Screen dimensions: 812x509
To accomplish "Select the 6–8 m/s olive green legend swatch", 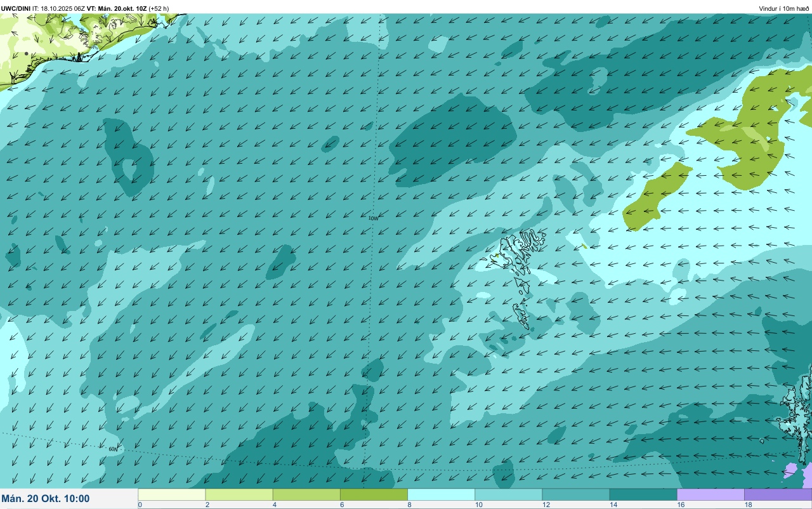I will (374, 494).
